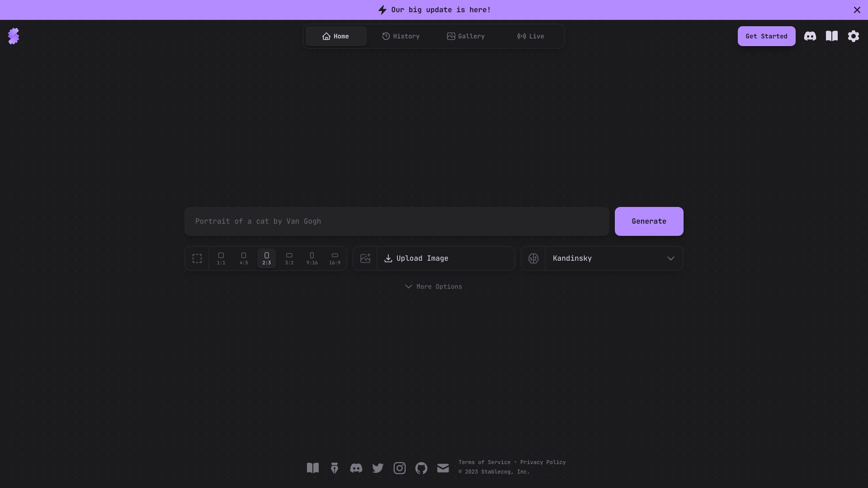The height and width of the screenshot is (488, 868).
Task: Select the 9:16 aspect ratio toggle
Action: pos(312,258)
